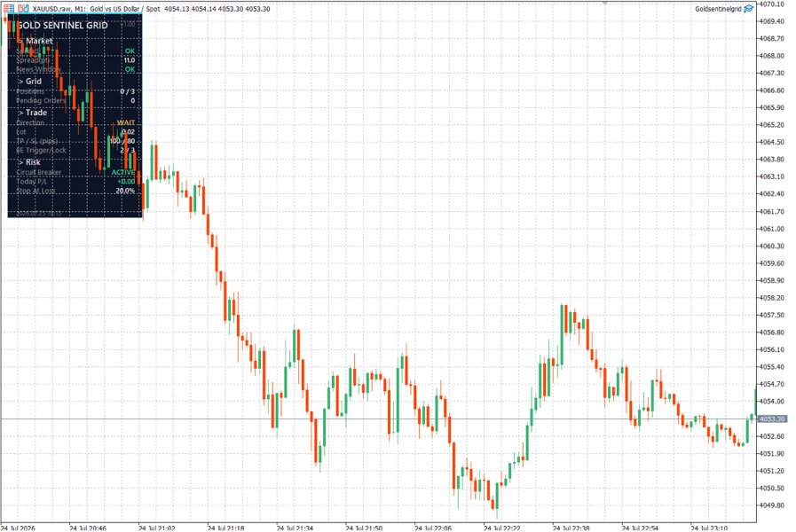Click the 4070.10 price scale label

[x=771, y=4]
